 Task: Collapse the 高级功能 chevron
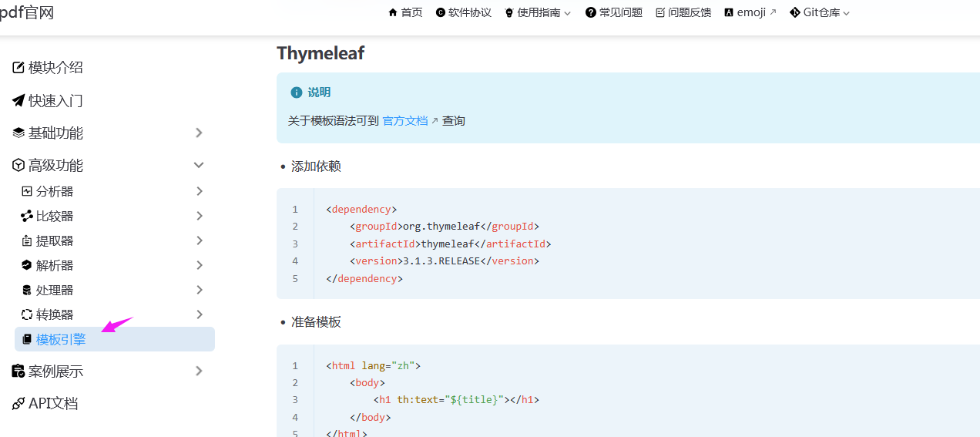point(199,165)
